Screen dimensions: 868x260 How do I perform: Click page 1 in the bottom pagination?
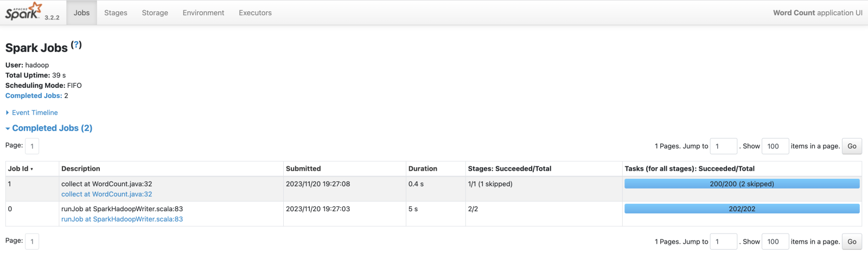(32, 242)
